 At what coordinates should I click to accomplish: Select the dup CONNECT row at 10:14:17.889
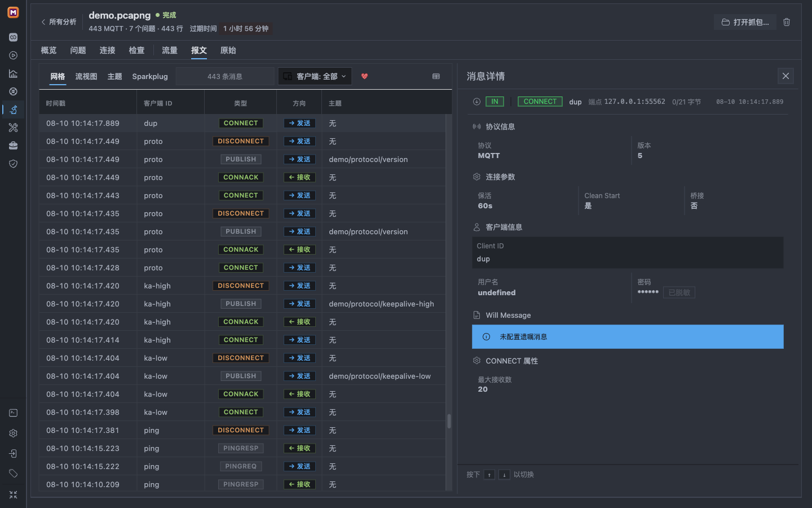[242, 123]
